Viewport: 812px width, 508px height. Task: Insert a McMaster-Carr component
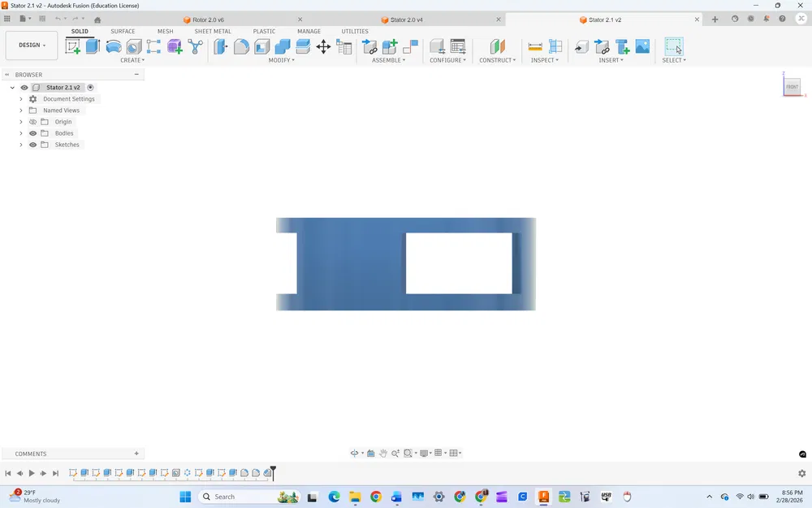tap(623, 46)
